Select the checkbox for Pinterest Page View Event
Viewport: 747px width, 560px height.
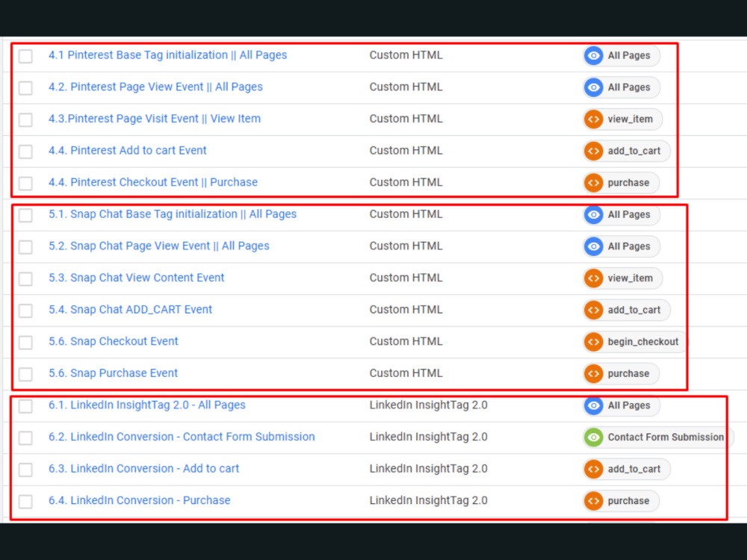click(25, 87)
